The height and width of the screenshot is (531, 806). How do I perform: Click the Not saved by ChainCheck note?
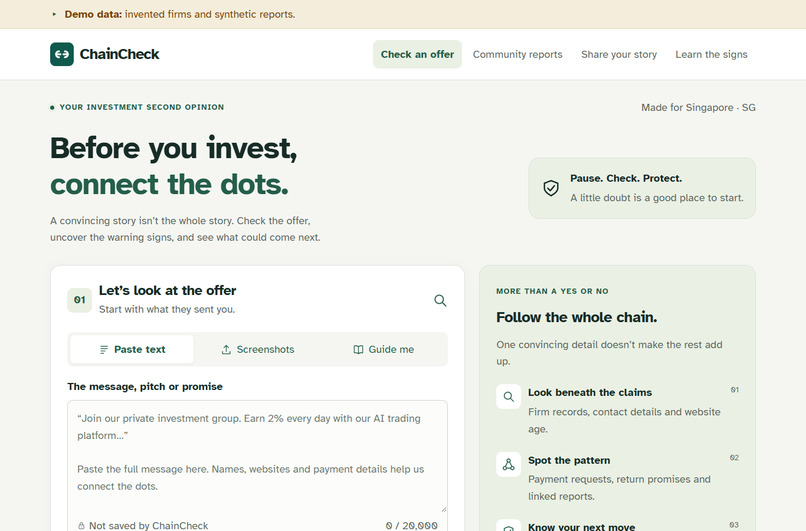click(x=149, y=526)
